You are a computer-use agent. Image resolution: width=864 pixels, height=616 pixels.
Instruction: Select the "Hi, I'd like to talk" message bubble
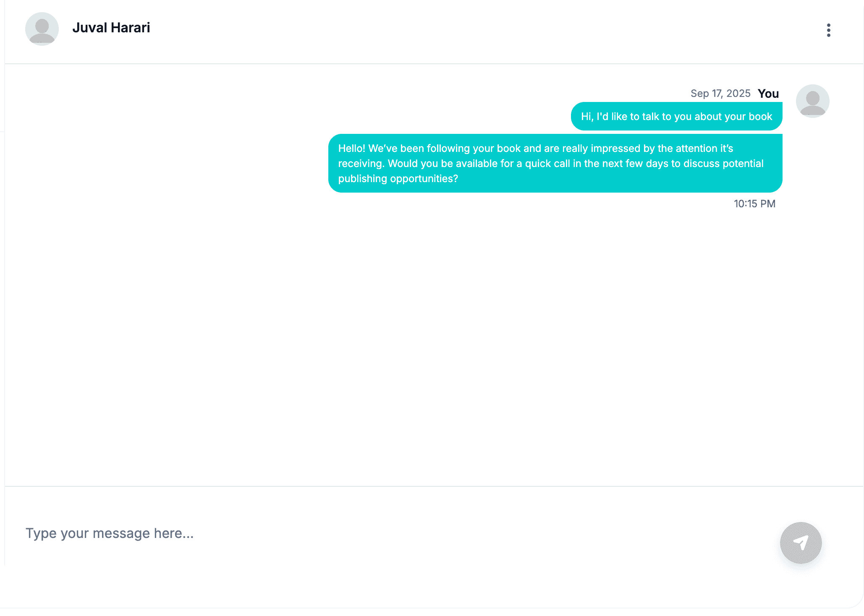676,117
